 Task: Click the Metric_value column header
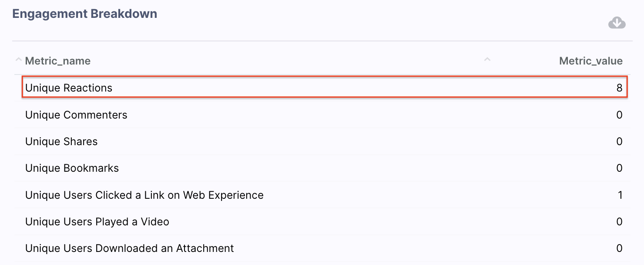pos(591,61)
